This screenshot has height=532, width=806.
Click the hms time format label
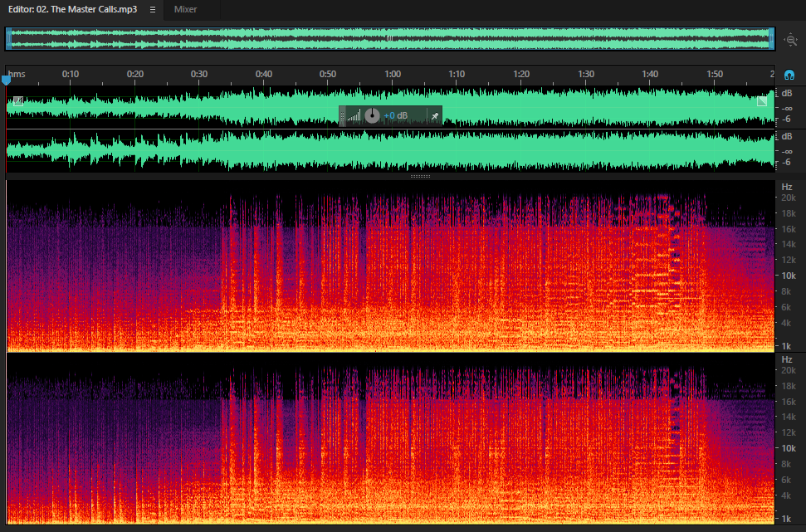click(x=17, y=74)
